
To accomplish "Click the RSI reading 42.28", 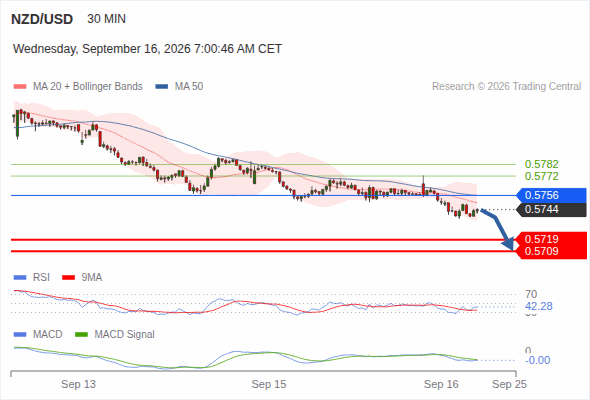I will [x=539, y=306].
